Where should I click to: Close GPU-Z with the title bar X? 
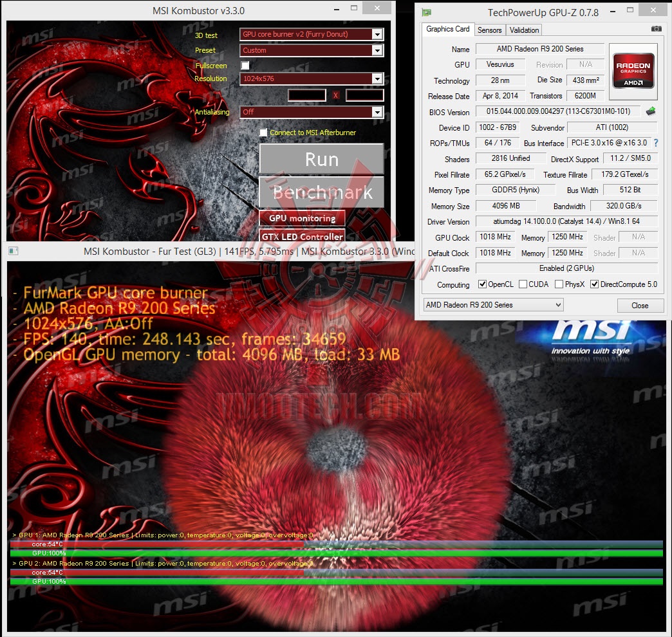(653, 10)
